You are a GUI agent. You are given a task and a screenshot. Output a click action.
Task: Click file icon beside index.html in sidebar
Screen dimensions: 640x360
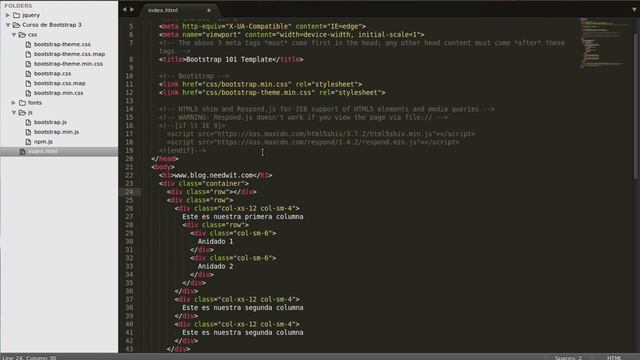click(22, 151)
